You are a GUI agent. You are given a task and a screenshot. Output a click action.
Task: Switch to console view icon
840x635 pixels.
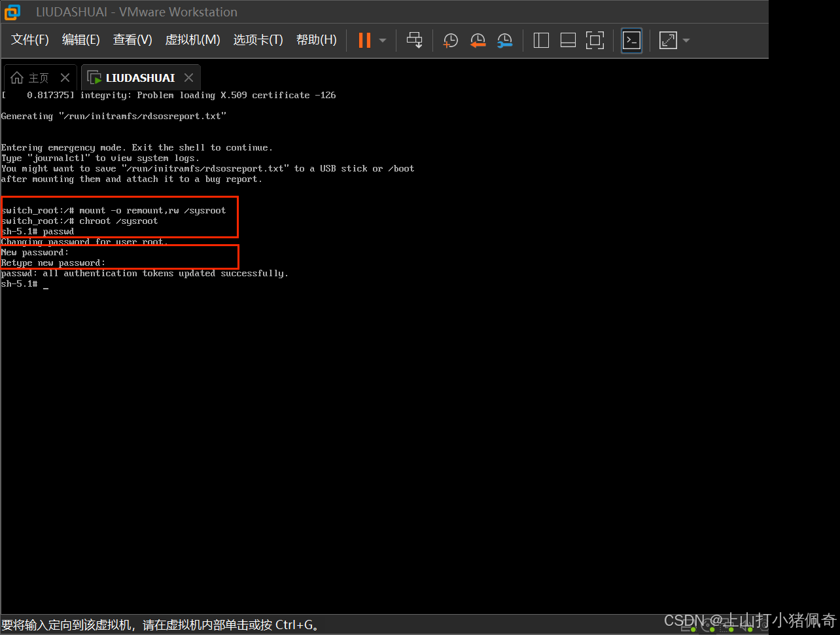631,41
